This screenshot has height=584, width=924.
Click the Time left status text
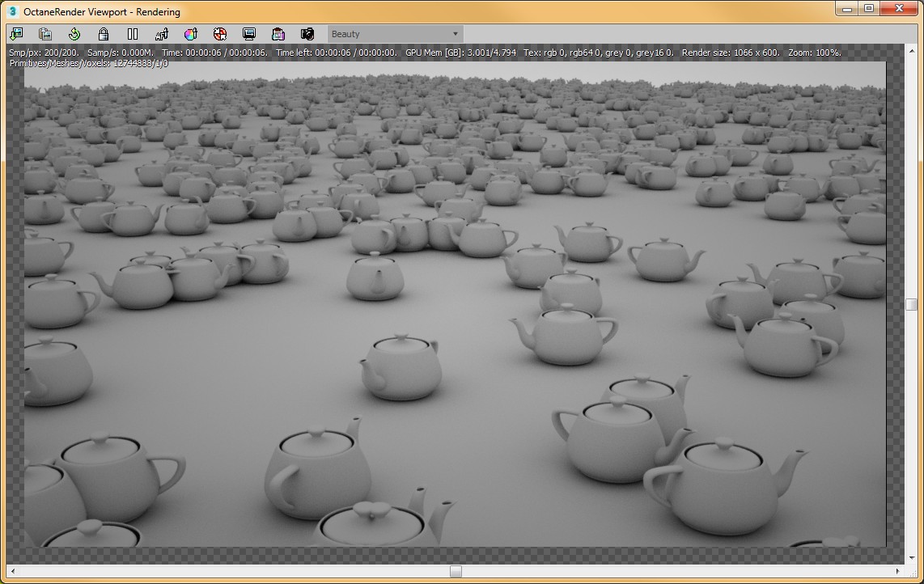pos(337,53)
